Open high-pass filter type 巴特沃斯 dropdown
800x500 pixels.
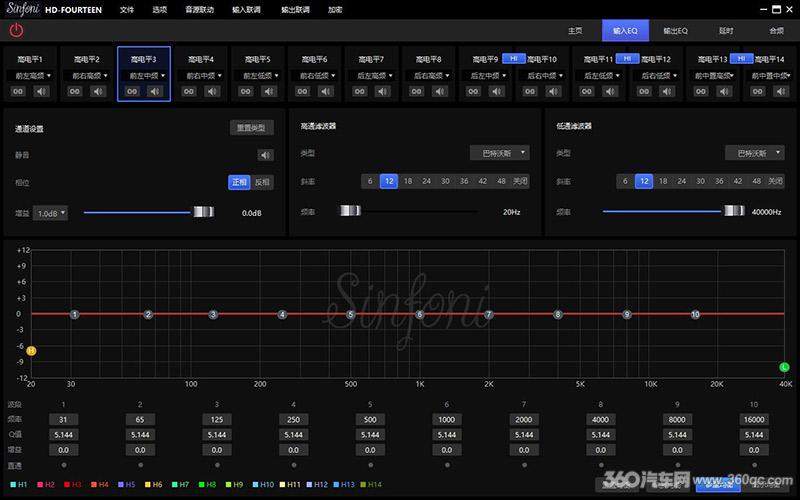(x=499, y=153)
